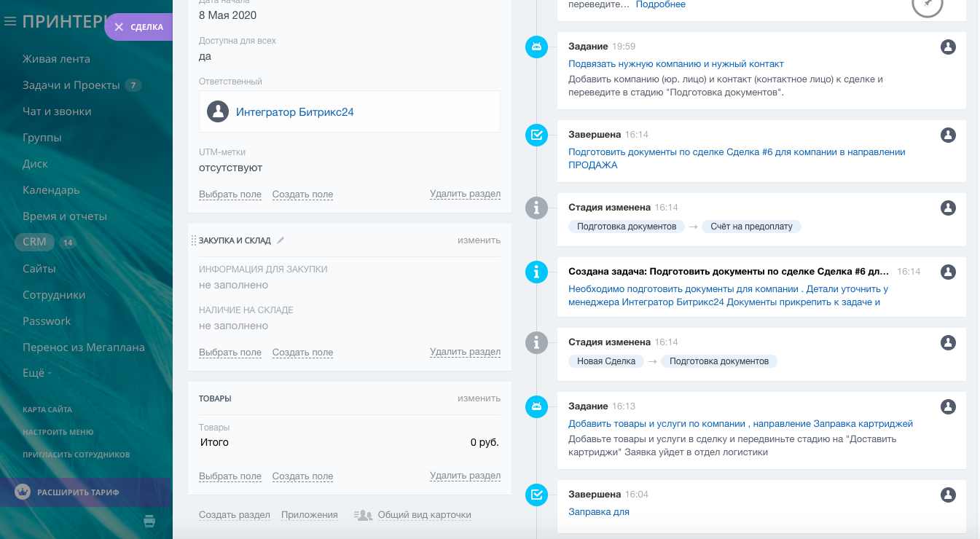Click the checkmark icon of the 16:04 Завершена entry
This screenshot has height=539, width=980.
point(537,495)
